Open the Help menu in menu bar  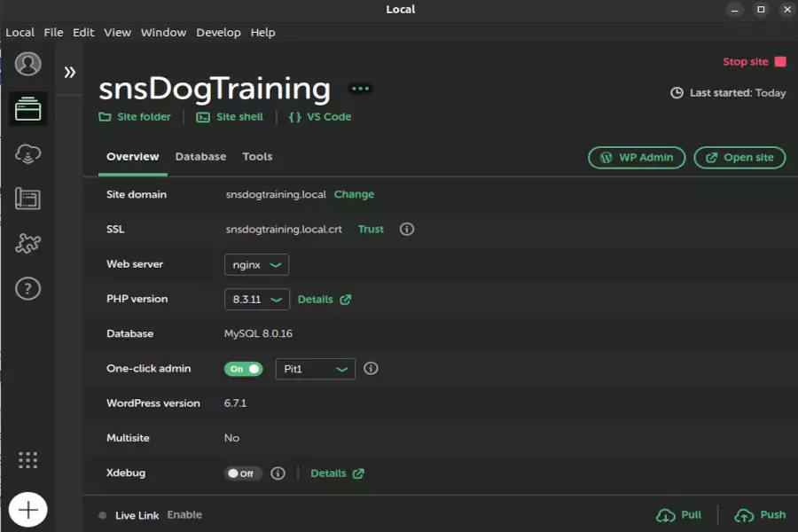pyautogui.click(x=262, y=33)
